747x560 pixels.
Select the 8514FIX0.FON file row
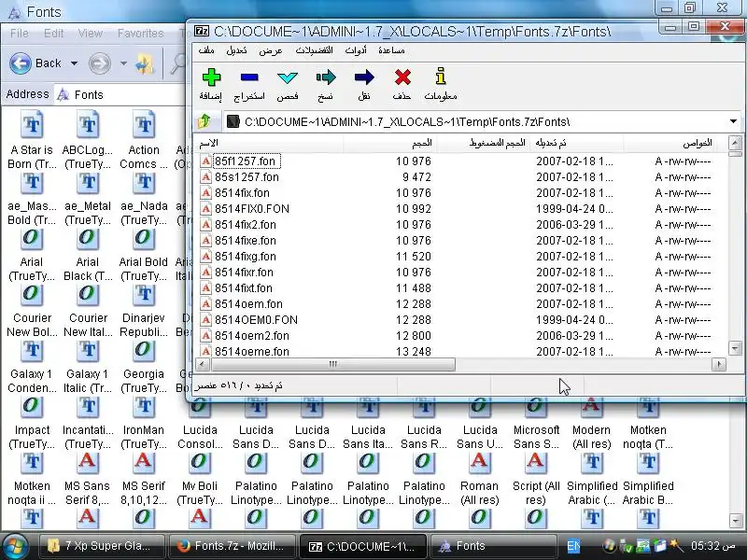click(459, 208)
